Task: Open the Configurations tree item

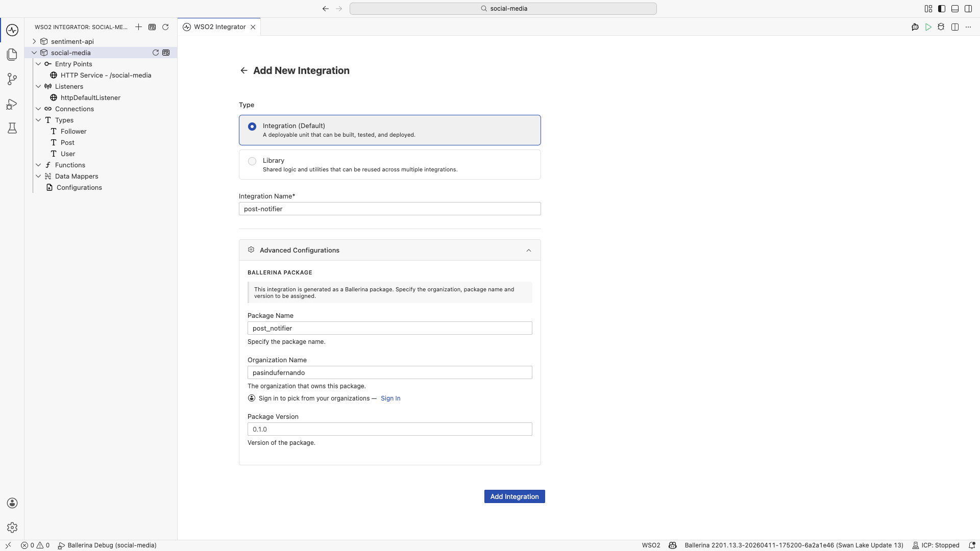Action: pos(79,187)
